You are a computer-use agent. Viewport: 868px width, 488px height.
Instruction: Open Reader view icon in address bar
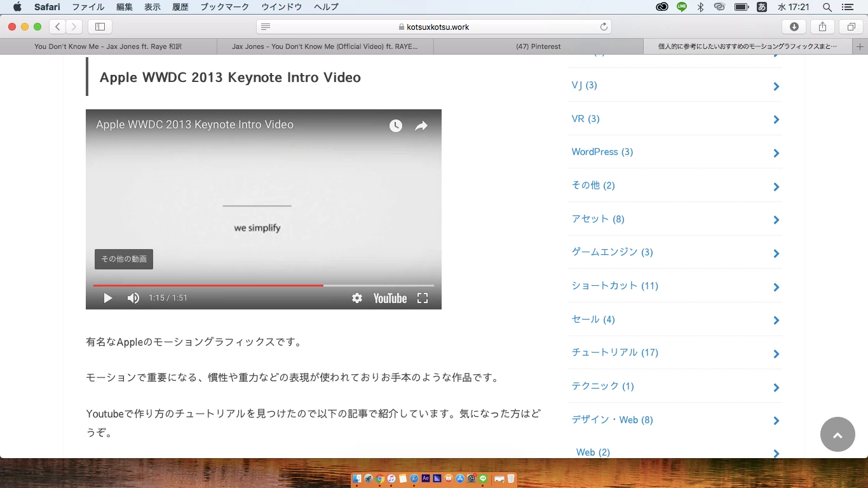click(x=266, y=27)
